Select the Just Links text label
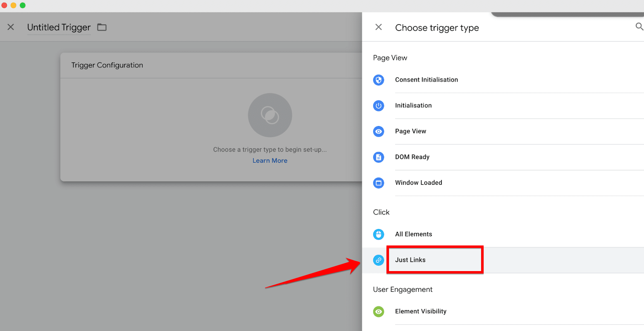Image resolution: width=644 pixels, height=331 pixels. (410, 260)
